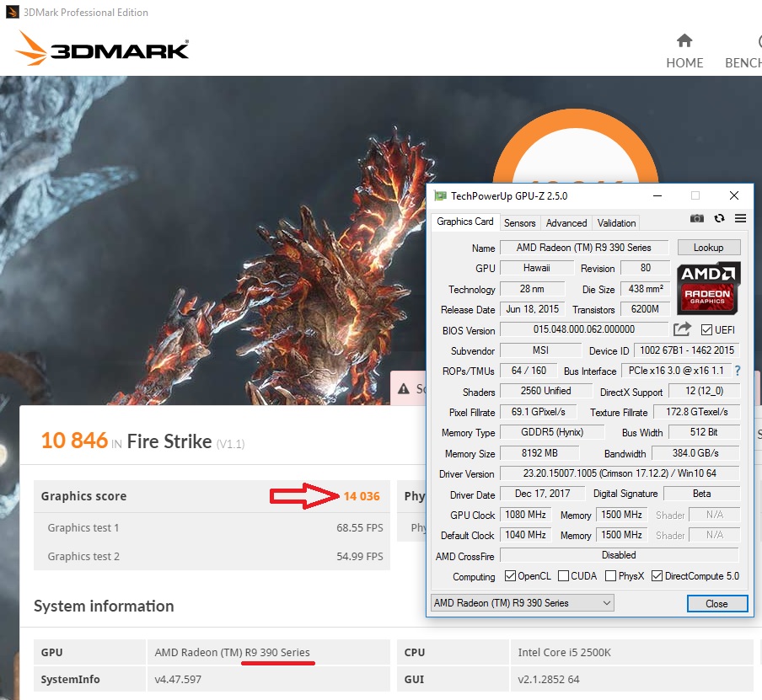The image size is (762, 700).
Task: Click the Driver Date Dec 17, 2017 field
Action: [542, 494]
